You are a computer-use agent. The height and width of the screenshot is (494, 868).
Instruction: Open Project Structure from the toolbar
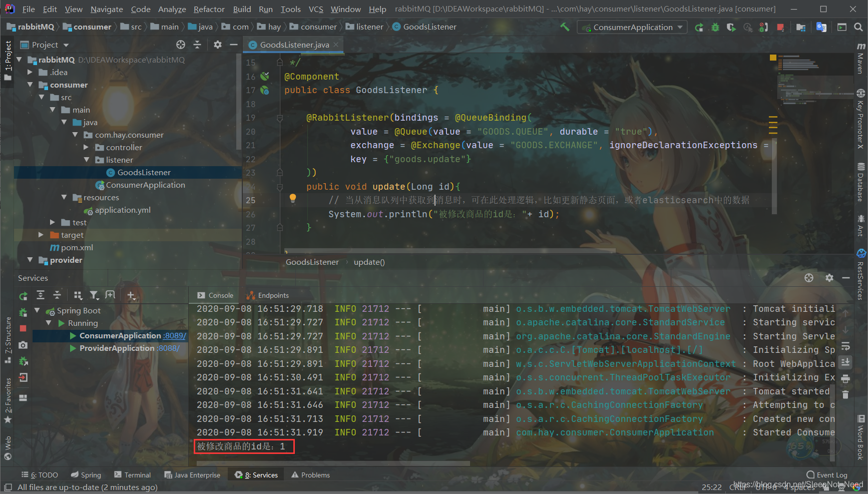pyautogui.click(x=801, y=27)
